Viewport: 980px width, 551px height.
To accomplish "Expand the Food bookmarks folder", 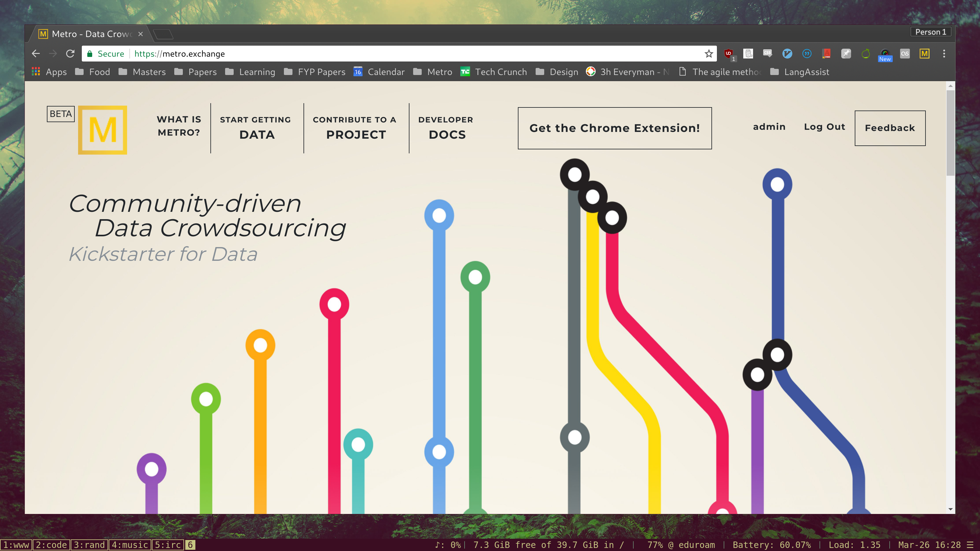I will [92, 72].
